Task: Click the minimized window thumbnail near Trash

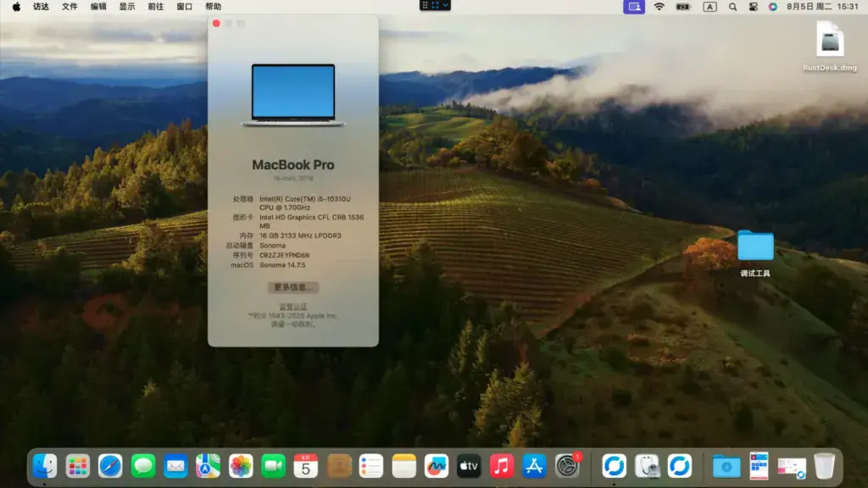Action: coord(792,468)
